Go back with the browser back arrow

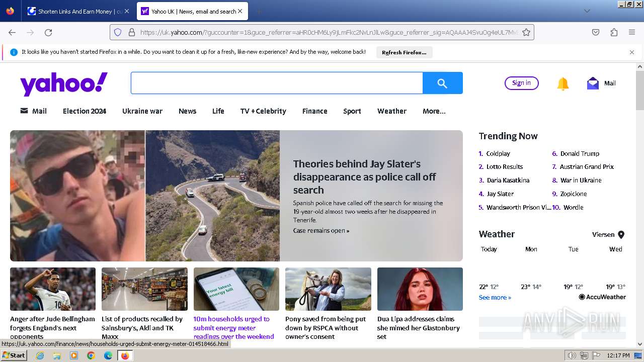click(x=12, y=32)
